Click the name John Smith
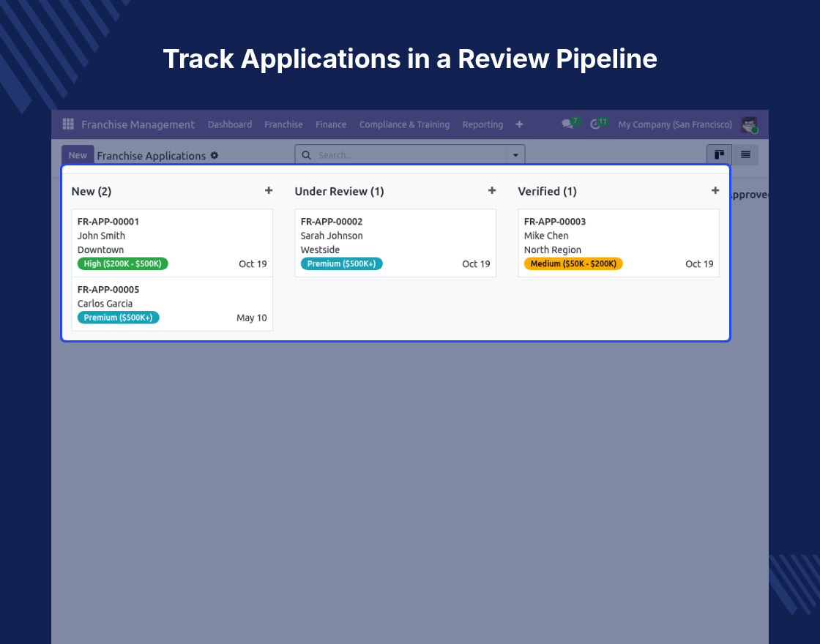Image resolution: width=820 pixels, height=644 pixels. tap(102, 236)
